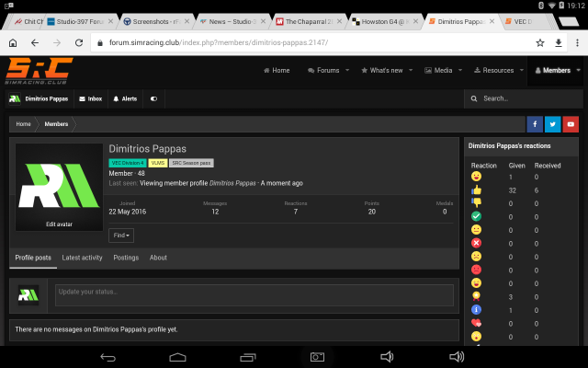Image resolution: width=588 pixels, height=368 pixels.
Task: Open the SRC simracing.club logo
Action: [39, 71]
